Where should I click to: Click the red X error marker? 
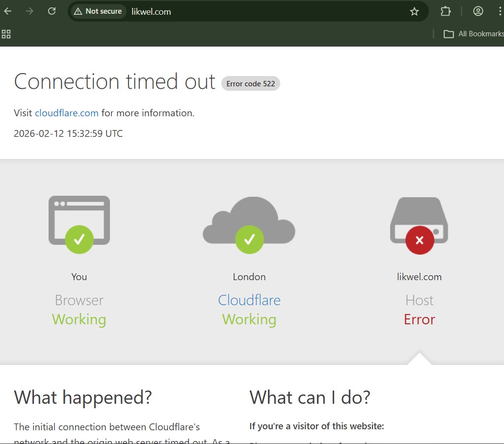click(x=420, y=240)
